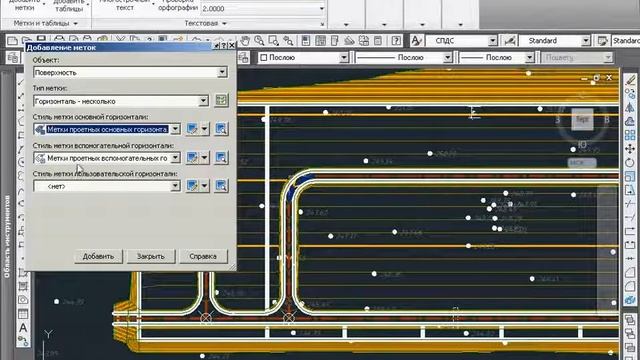
Task: Open the lineweight Послою dropdown
Action: pos(529,58)
